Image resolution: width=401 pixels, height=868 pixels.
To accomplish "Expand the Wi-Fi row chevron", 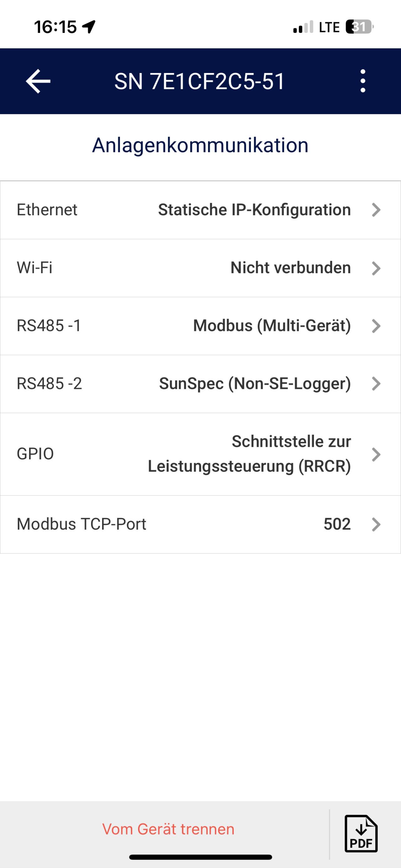I will pyautogui.click(x=376, y=268).
